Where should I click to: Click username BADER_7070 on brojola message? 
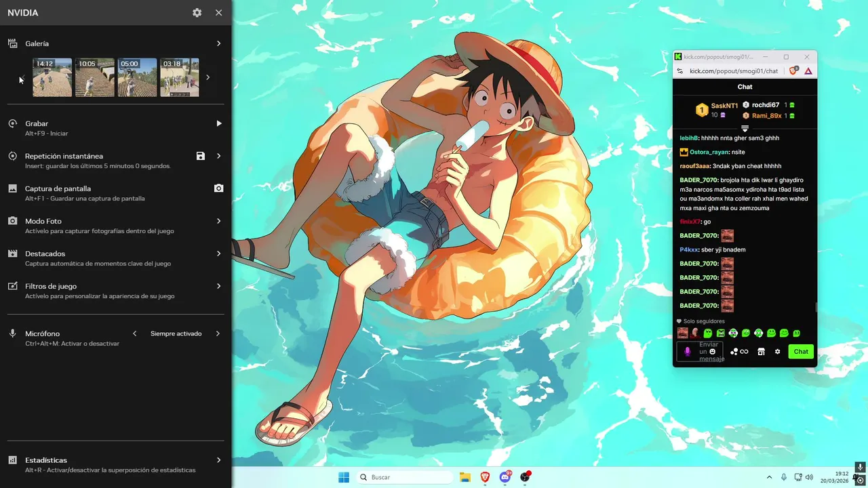tap(698, 180)
